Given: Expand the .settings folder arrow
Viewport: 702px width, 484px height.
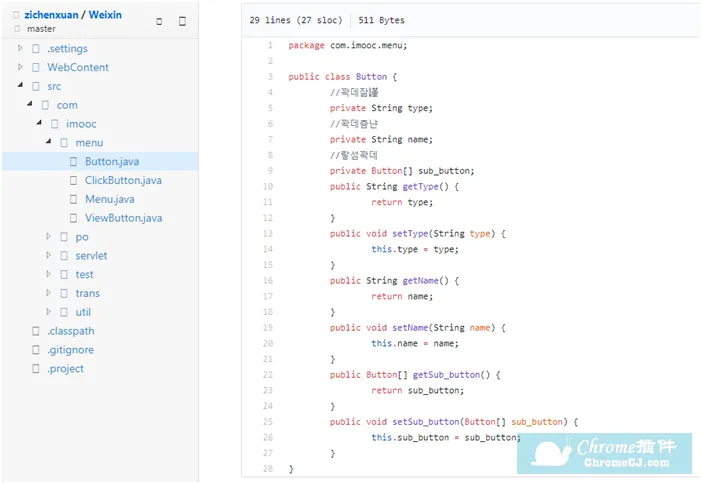Looking at the screenshot, I should [20, 48].
